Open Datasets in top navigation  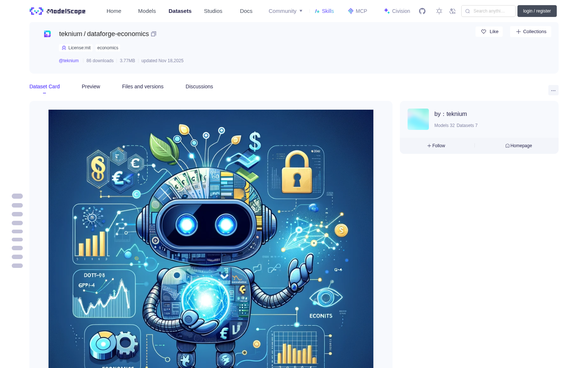click(180, 11)
